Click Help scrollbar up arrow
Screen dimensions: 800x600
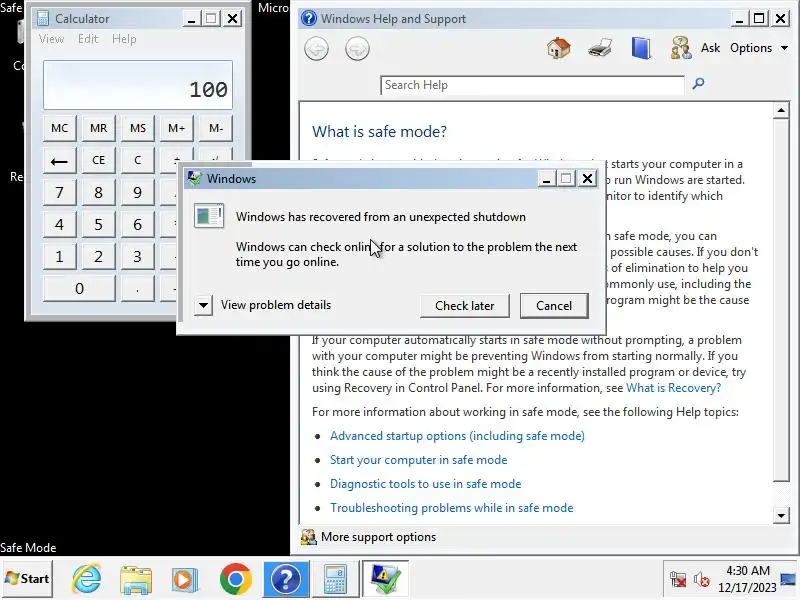[x=781, y=111]
